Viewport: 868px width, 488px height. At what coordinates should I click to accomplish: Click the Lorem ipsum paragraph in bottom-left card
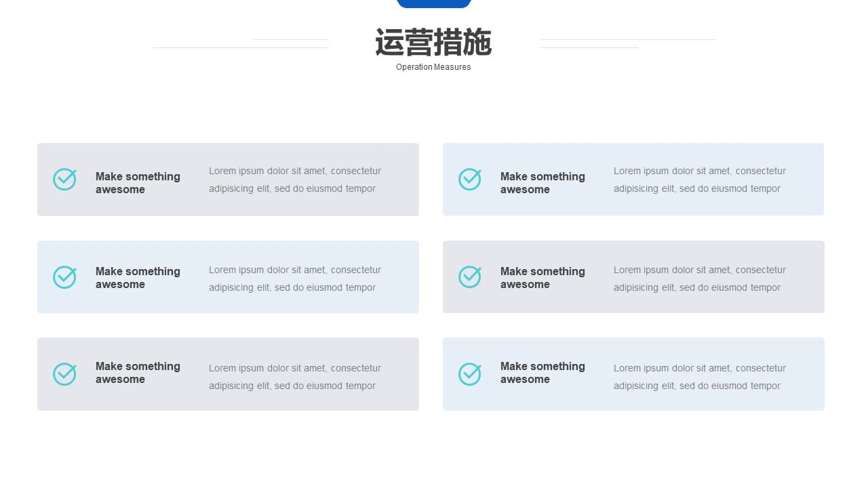click(295, 377)
